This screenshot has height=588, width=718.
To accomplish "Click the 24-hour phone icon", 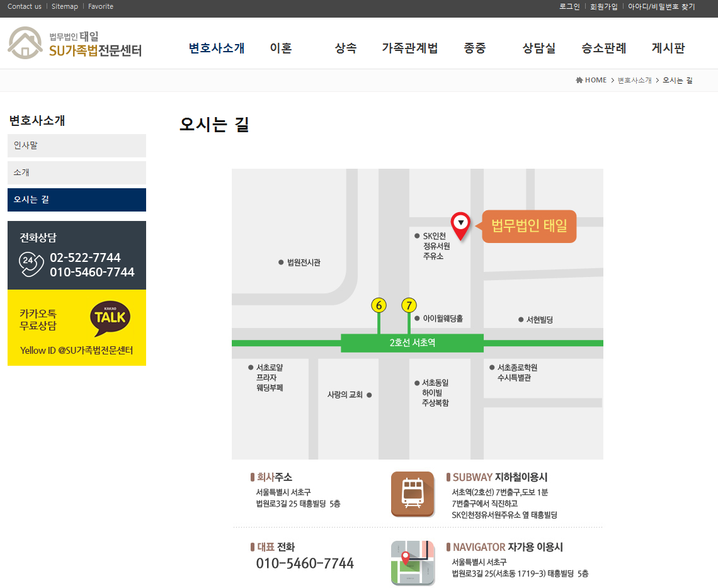I will click(31, 264).
